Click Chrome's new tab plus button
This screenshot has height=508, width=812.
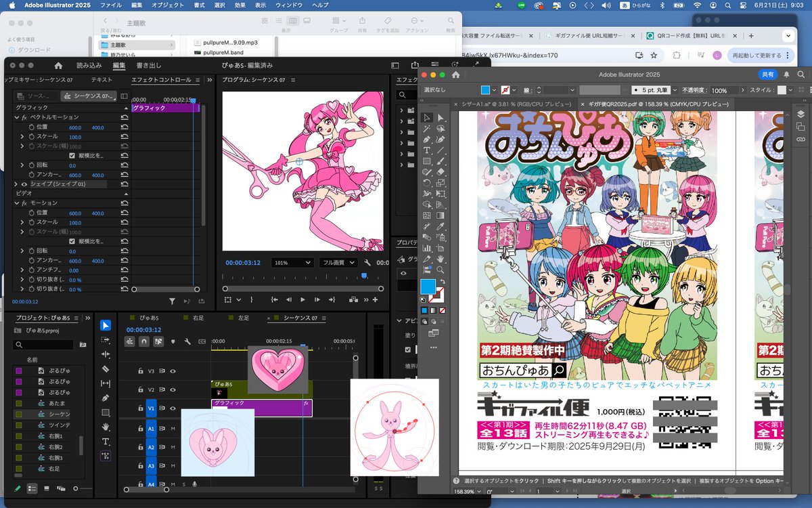point(751,36)
